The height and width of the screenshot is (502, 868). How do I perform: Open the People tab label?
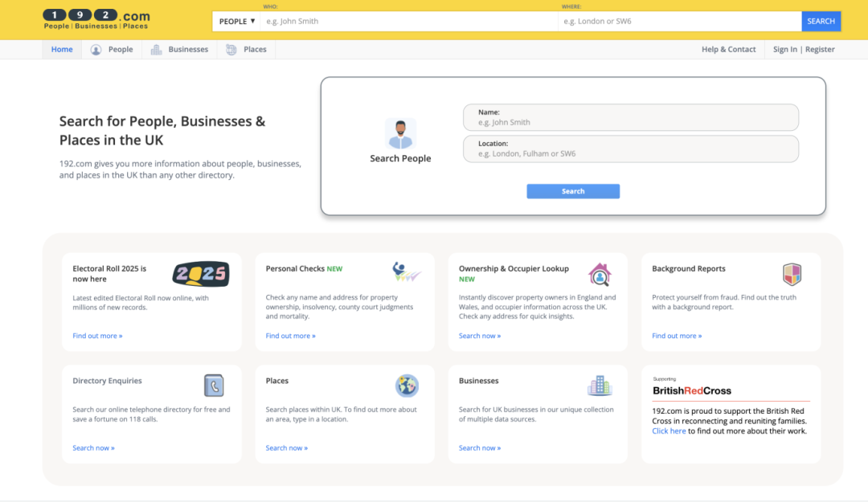(x=121, y=49)
